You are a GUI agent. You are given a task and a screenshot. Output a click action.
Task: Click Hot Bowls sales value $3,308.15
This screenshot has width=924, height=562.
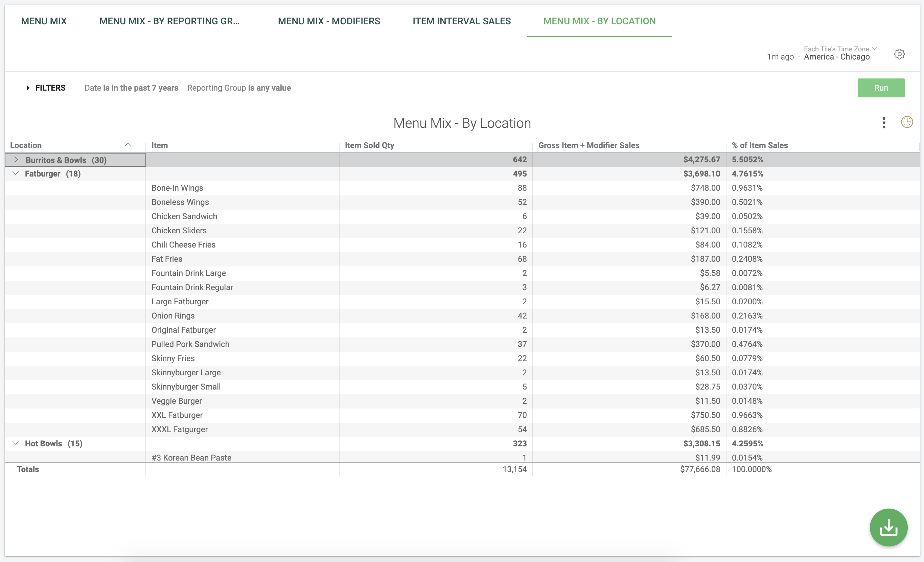(702, 444)
